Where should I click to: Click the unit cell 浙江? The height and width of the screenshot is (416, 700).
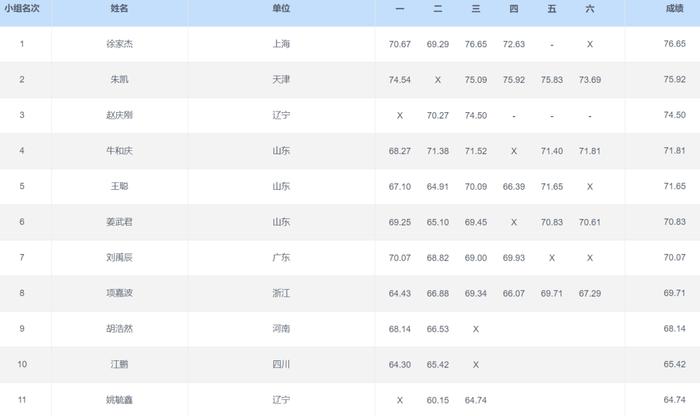point(281,293)
